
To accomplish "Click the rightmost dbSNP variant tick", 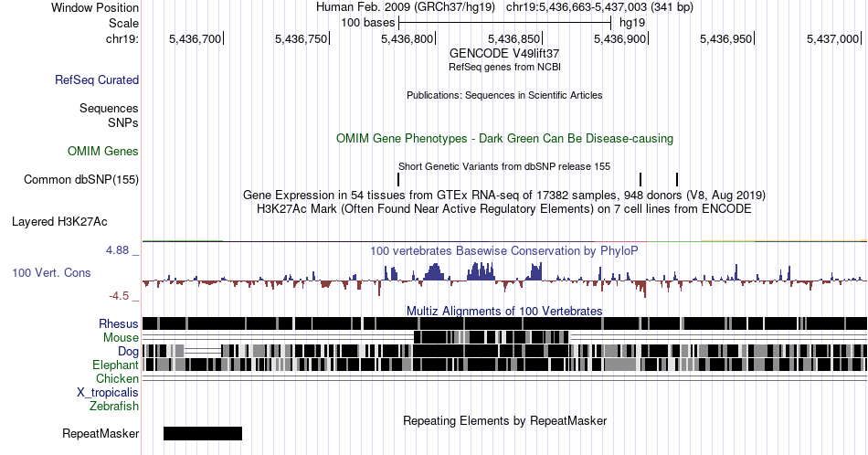I will [677, 179].
